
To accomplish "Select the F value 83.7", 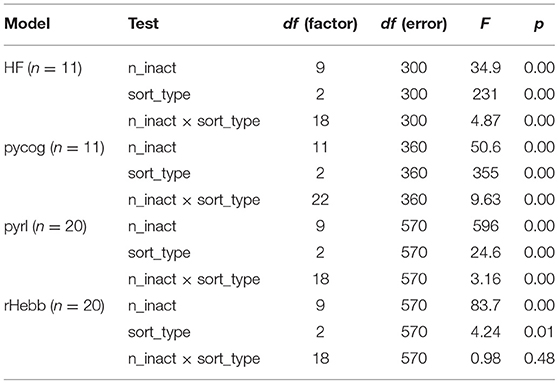I will (485, 306).
